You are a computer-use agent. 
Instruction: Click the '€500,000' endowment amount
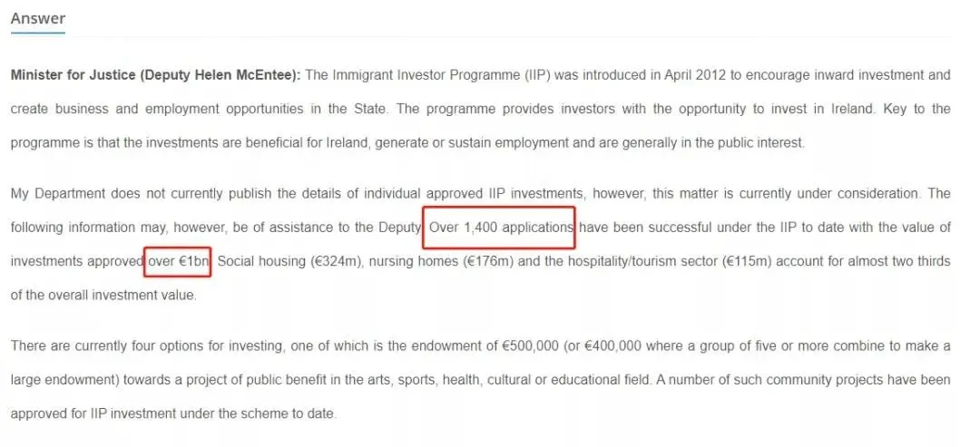[530, 346]
